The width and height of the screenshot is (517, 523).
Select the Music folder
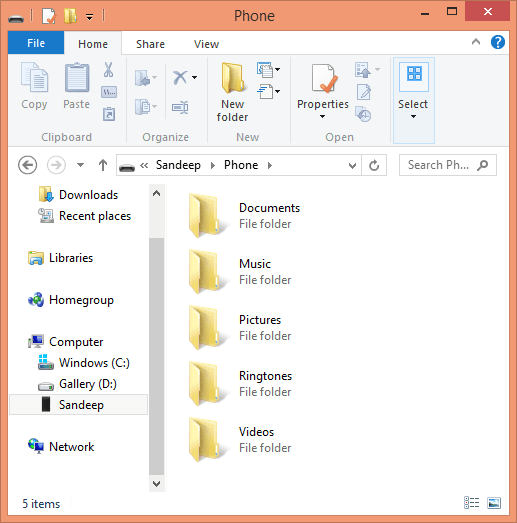[240, 272]
